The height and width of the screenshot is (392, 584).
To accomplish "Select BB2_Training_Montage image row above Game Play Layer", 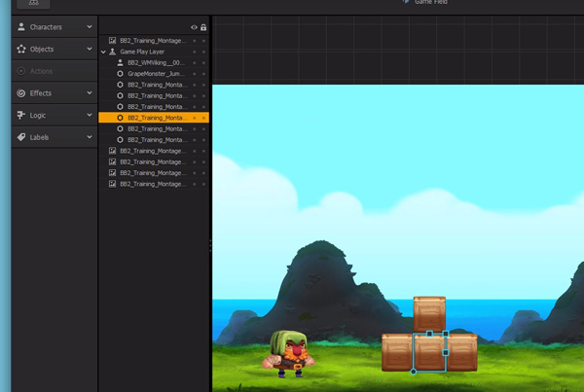I will point(154,41).
